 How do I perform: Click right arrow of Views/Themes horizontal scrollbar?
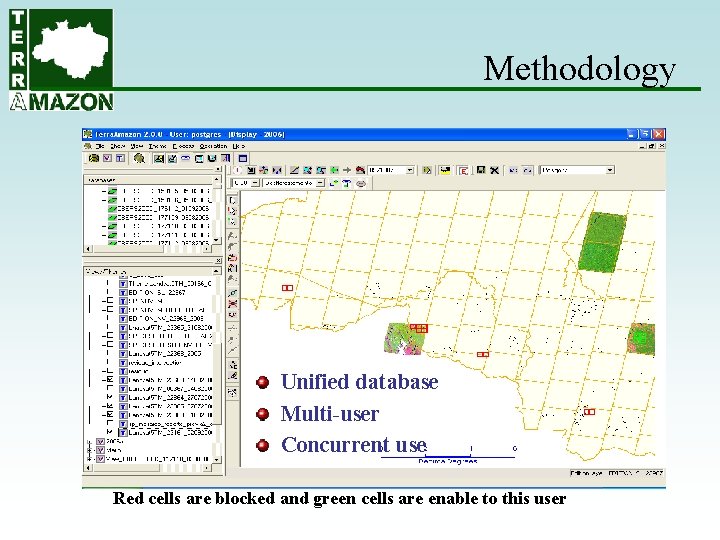pos(207,468)
